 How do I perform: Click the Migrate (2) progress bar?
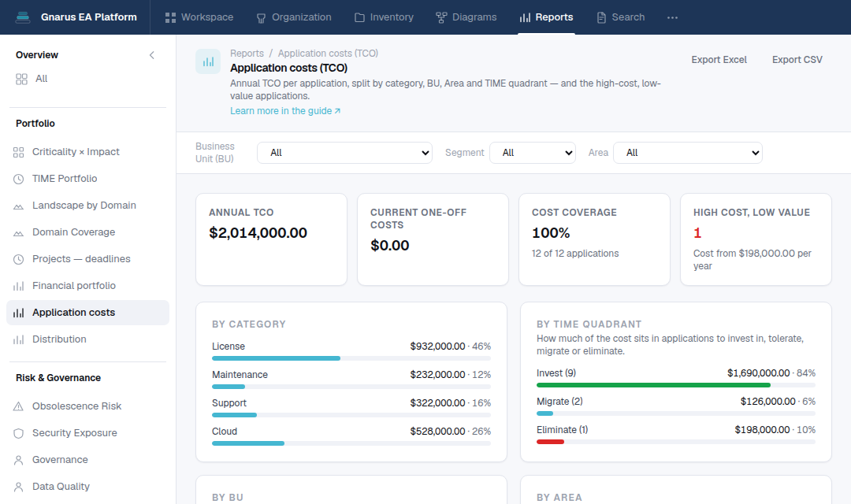(676, 413)
